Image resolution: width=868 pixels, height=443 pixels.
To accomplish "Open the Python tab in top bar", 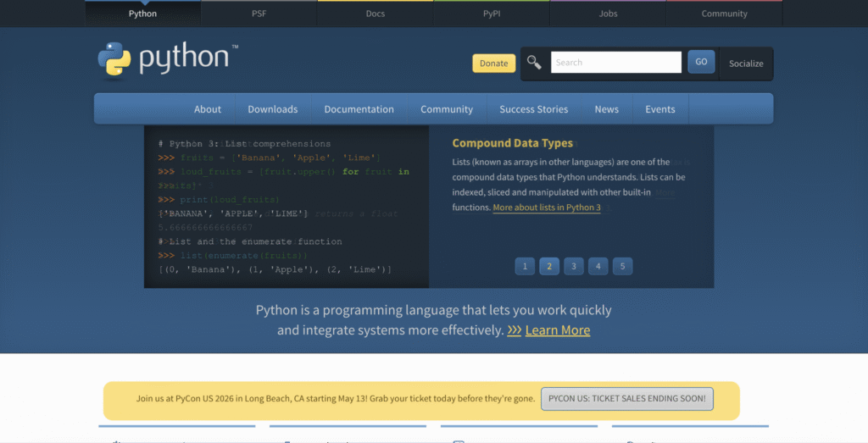I will pyautogui.click(x=142, y=14).
